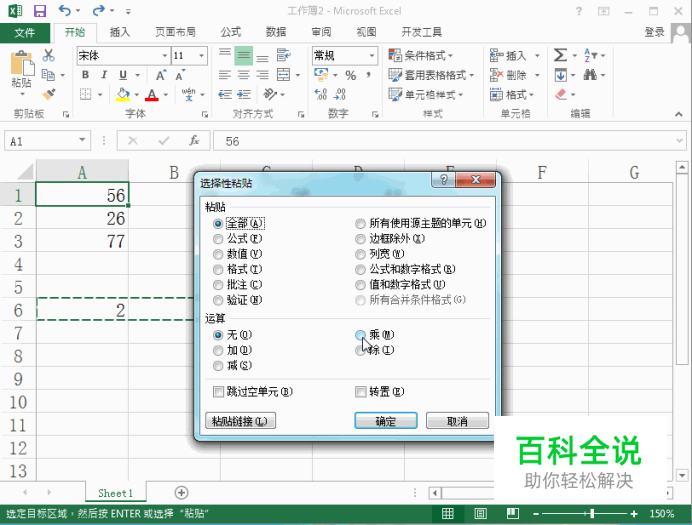Click the zoom slider handle

[x=592, y=514]
